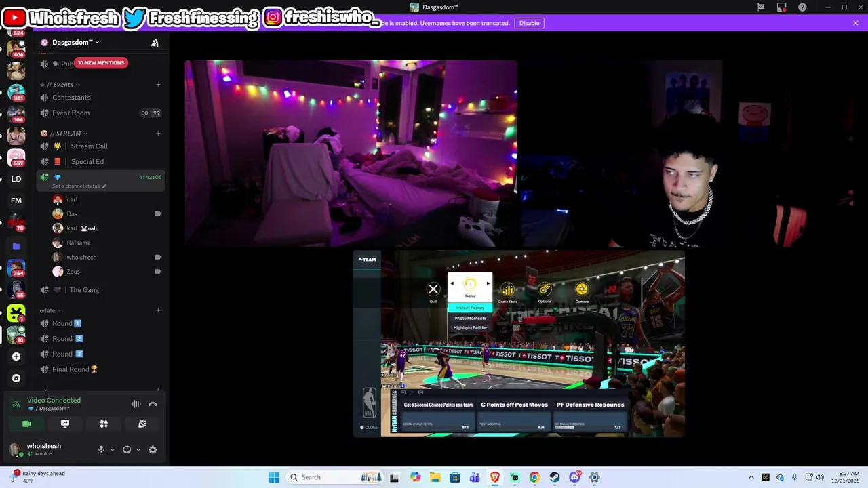868x488 pixels.
Task: Join the Special Ed voice channel
Action: click(x=100, y=162)
